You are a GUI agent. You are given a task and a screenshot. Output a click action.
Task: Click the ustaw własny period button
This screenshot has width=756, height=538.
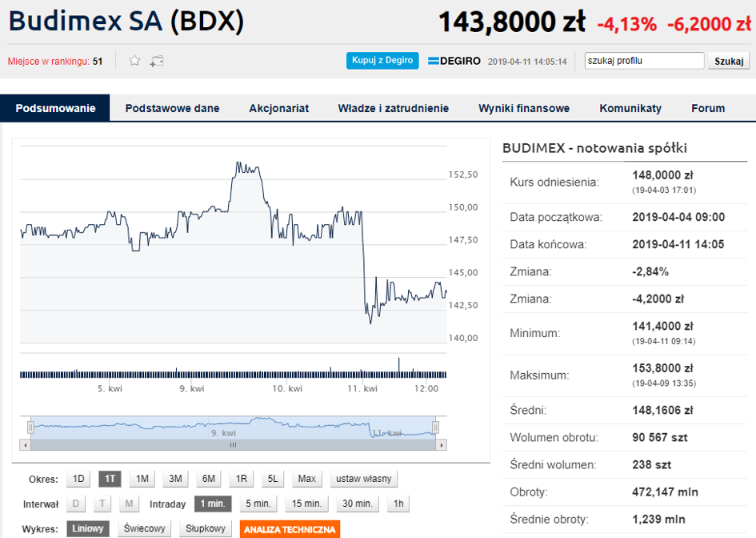click(363, 479)
